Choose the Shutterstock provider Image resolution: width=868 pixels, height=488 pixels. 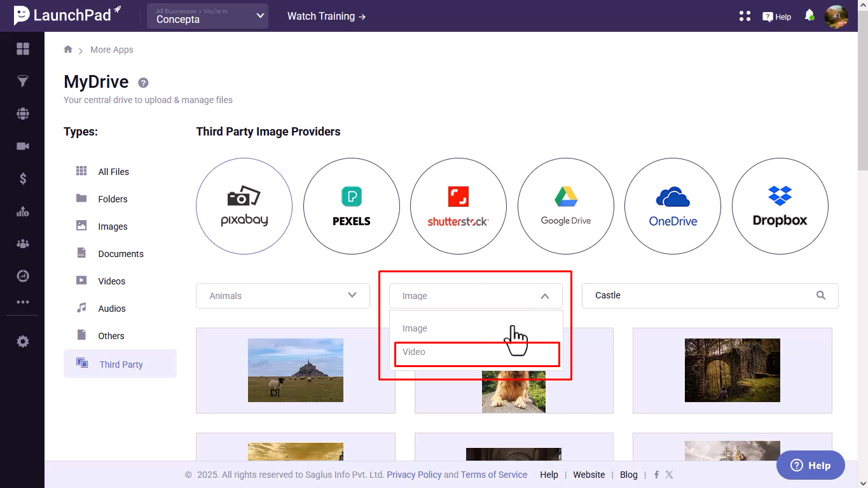tap(458, 206)
